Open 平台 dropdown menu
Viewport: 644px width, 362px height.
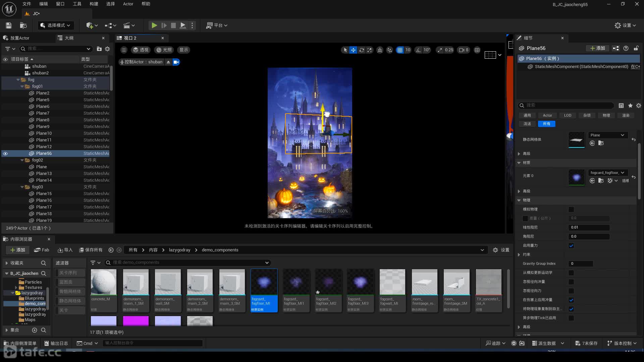(217, 25)
